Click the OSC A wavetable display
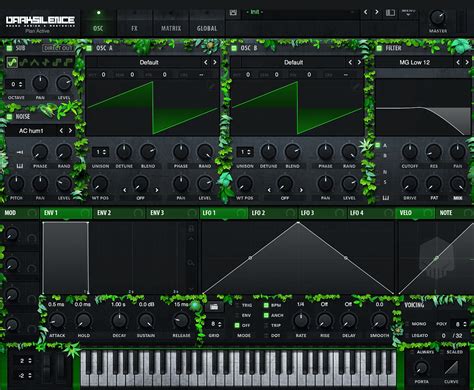474x390 pixels. point(152,108)
